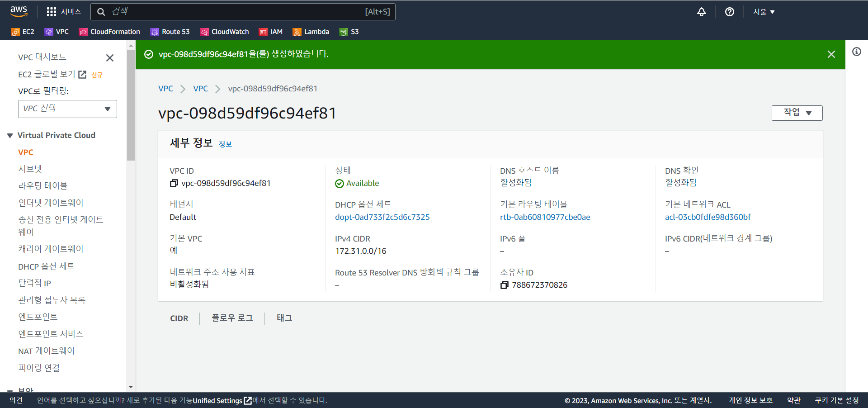Open the Lambda shortcut
The width and height of the screenshot is (868, 408).
(311, 32)
